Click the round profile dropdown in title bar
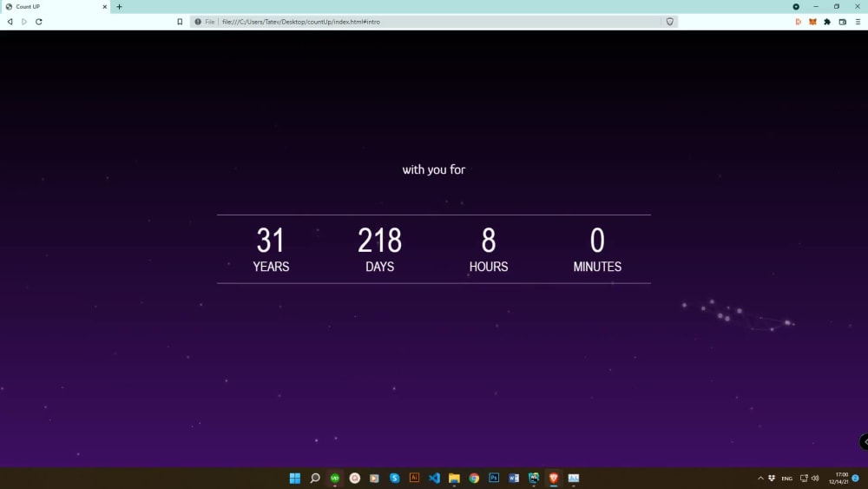The image size is (868, 489). tap(796, 7)
